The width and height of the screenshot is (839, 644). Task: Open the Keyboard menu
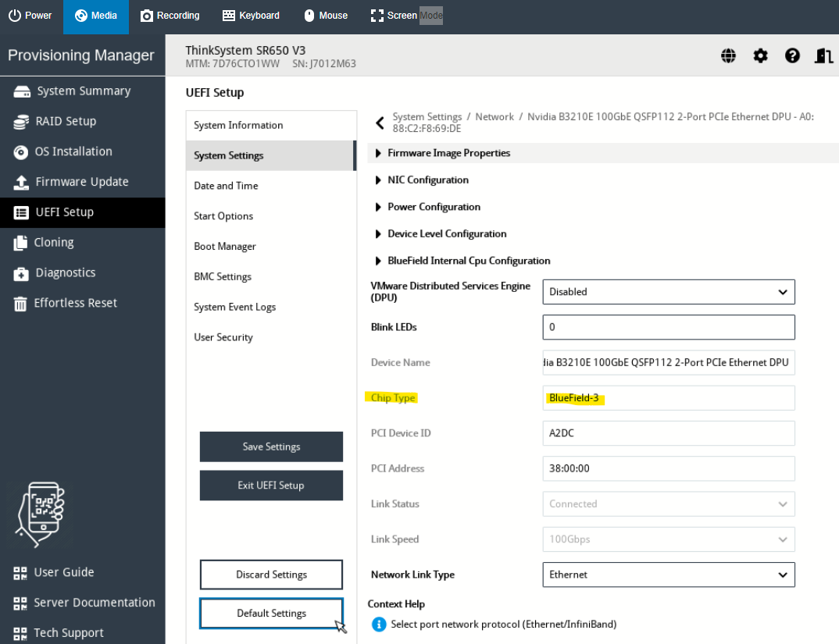[251, 16]
